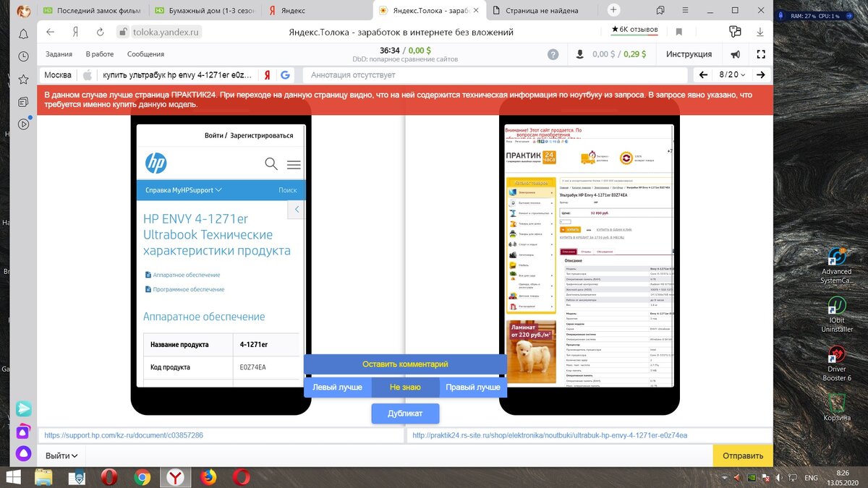The height and width of the screenshot is (488, 868).
Task: Expand Справка MyHPSupport dropdown in HP page
Action: pyautogui.click(x=184, y=190)
